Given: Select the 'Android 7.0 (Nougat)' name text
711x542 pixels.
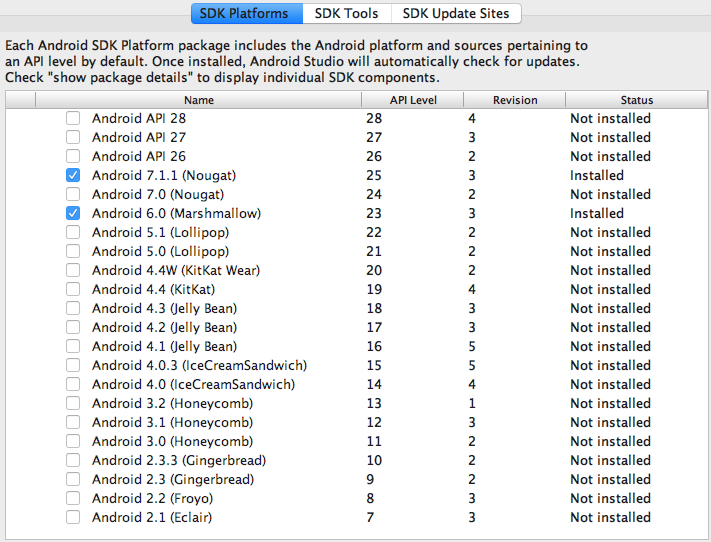Looking at the screenshot, I should click(158, 195).
